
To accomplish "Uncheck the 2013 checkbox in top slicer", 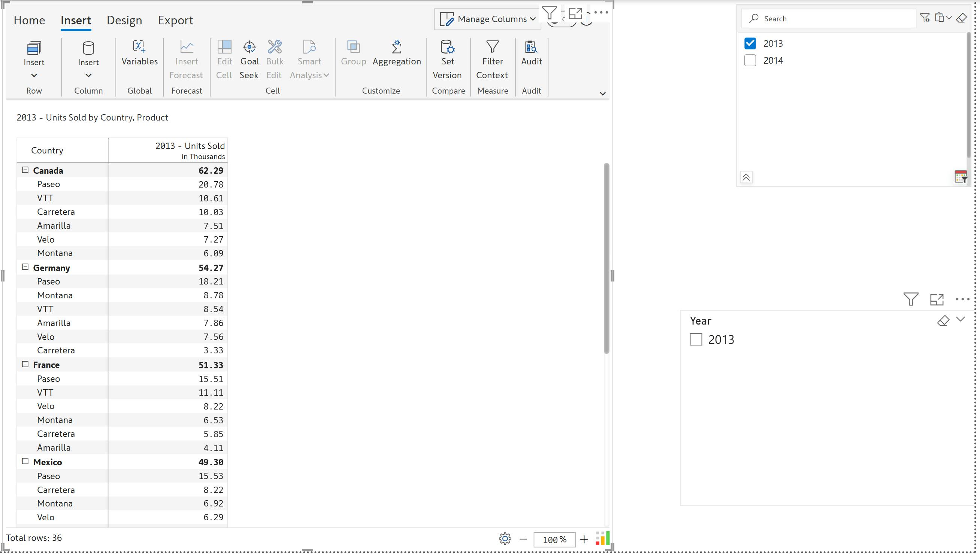I will point(750,44).
